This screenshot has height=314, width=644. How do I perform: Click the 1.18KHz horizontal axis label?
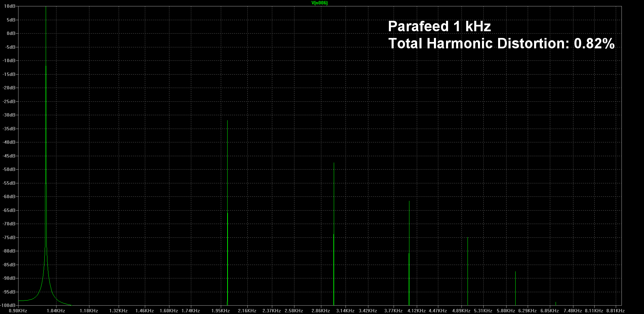coord(89,311)
